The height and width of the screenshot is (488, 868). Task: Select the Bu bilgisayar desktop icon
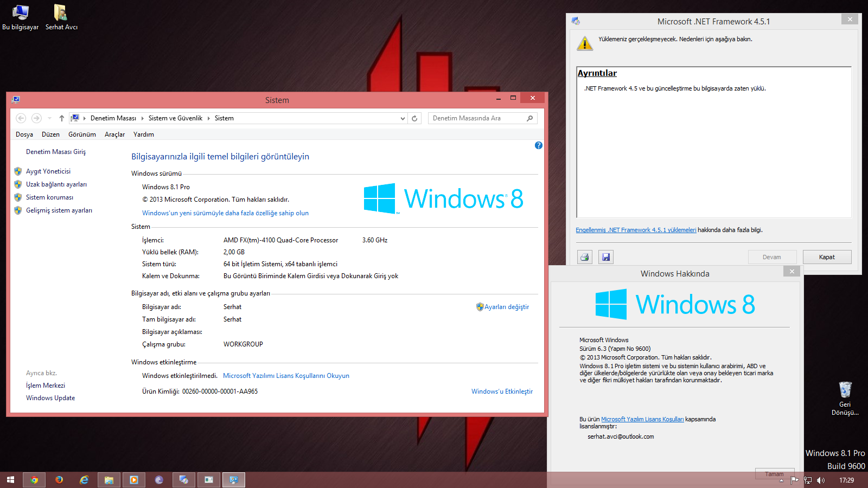[x=21, y=17]
